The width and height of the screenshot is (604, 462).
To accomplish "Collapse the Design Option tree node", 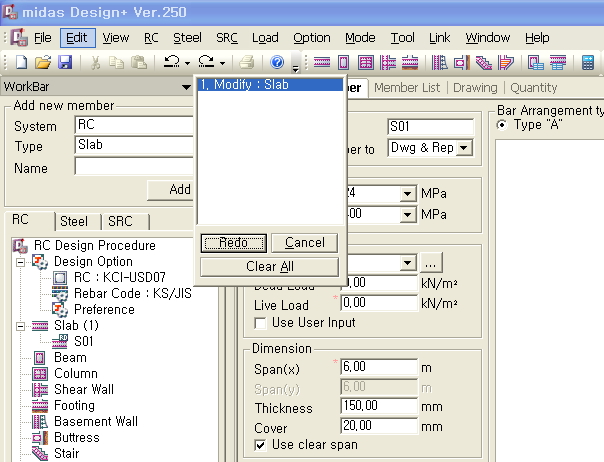I will 20,262.
